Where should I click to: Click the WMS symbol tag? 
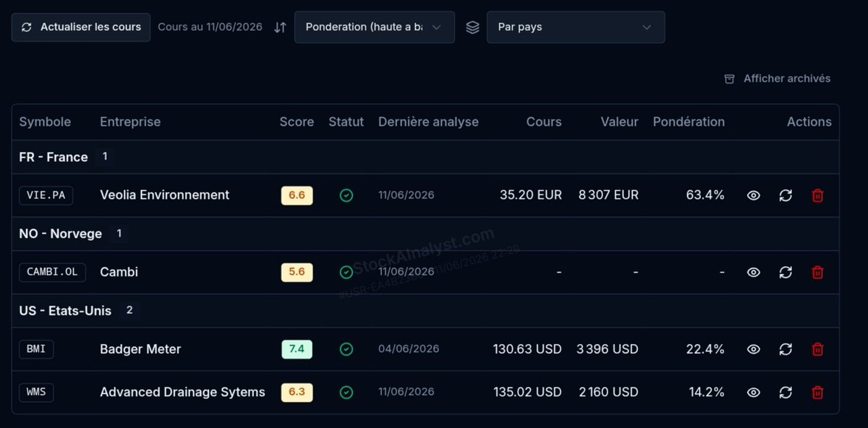(x=36, y=392)
